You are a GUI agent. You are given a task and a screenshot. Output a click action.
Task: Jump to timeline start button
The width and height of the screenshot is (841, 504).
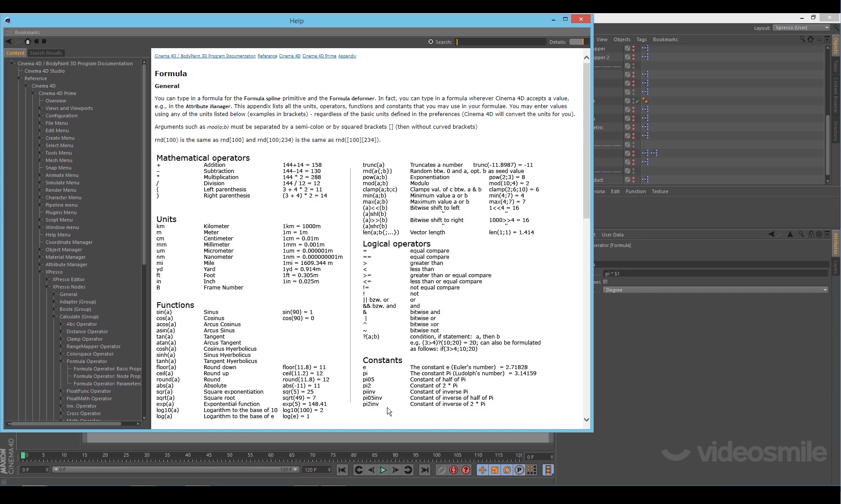point(342,470)
